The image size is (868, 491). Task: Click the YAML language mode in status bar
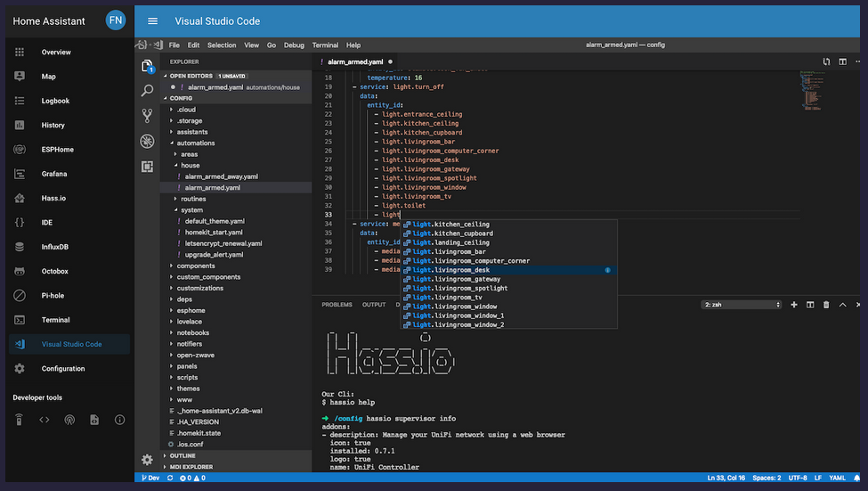pyautogui.click(x=837, y=478)
